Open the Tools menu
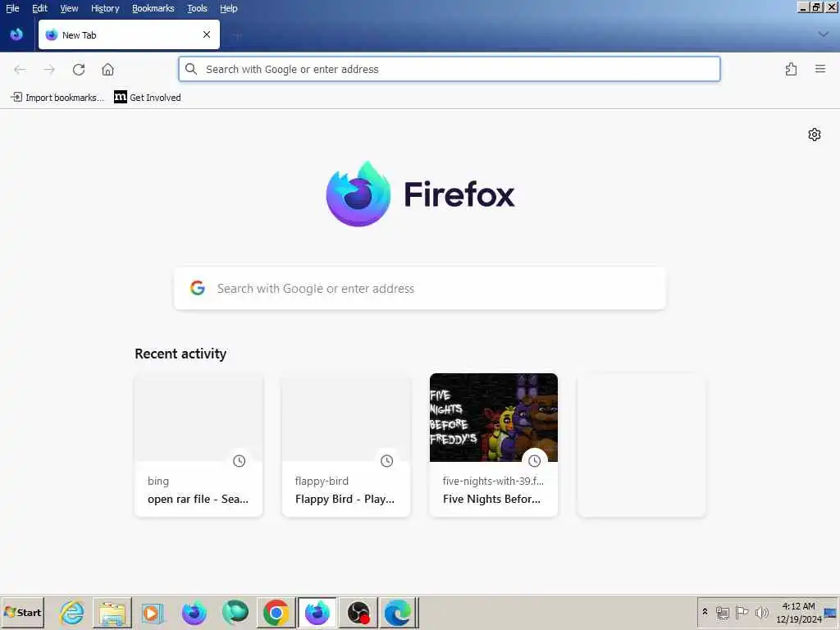 (197, 8)
